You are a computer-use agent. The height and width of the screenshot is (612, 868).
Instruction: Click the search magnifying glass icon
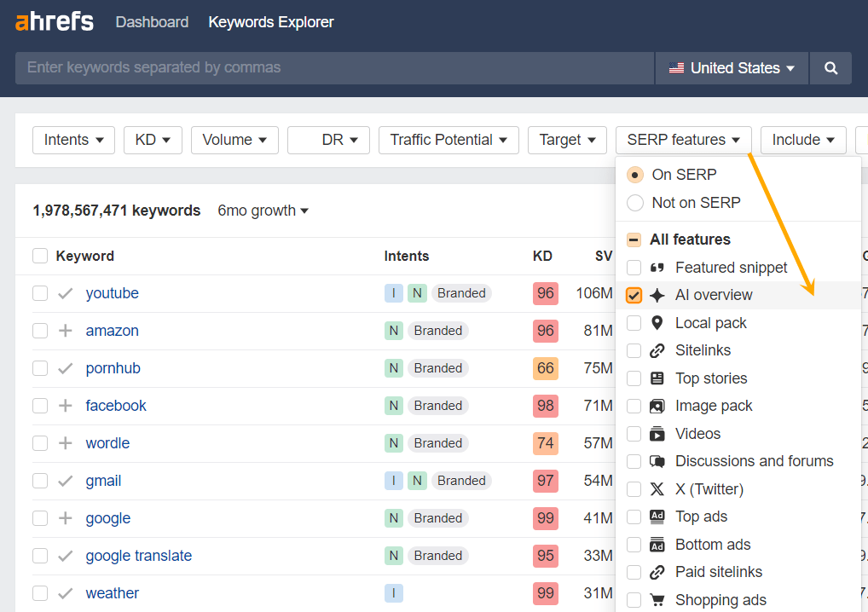[830, 67]
